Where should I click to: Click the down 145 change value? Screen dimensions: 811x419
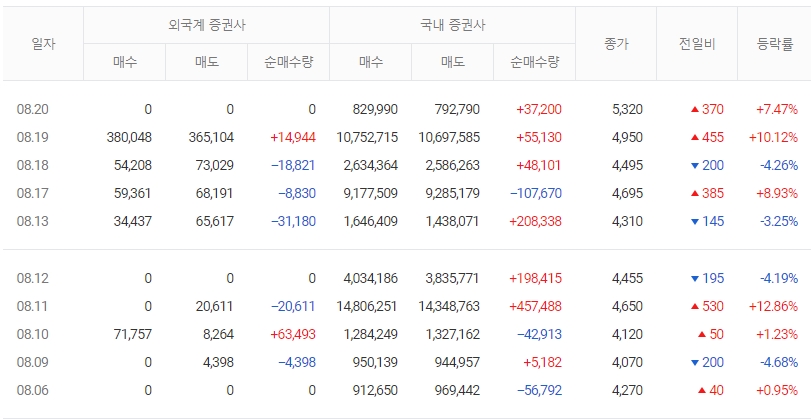[707, 221]
